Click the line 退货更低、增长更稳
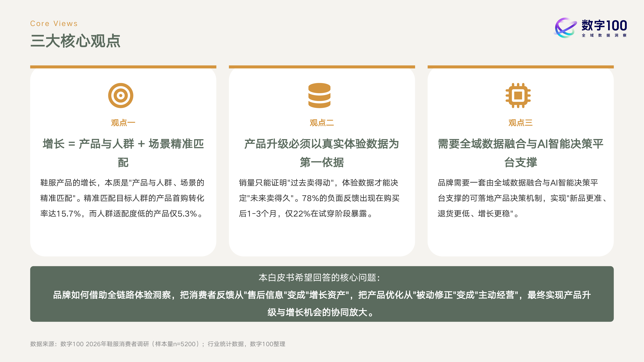Screen dimensions: 644x362 [x=478, y=214]
